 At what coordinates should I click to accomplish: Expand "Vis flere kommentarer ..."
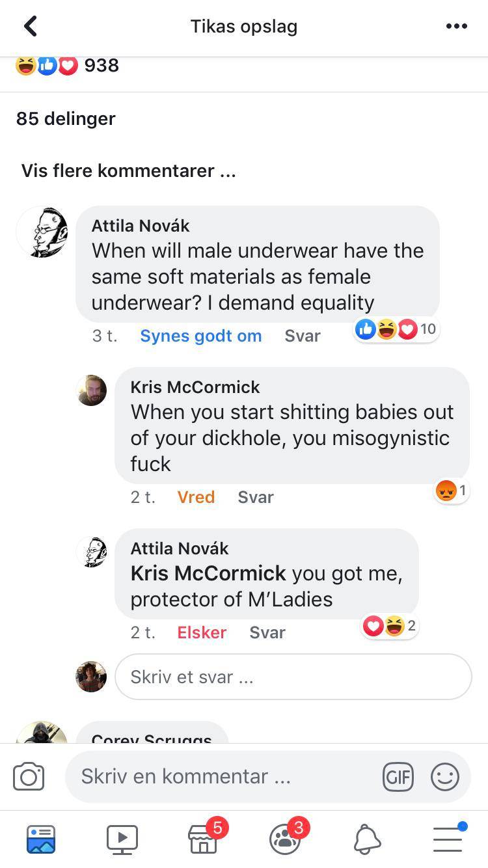(128, 170)
